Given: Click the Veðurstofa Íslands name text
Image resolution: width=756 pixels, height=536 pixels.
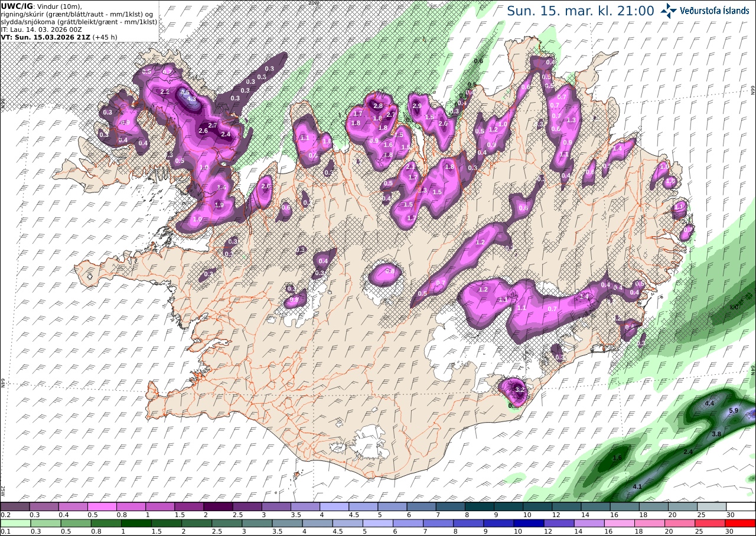Looking at the screenshot, I should pos(715,11).
